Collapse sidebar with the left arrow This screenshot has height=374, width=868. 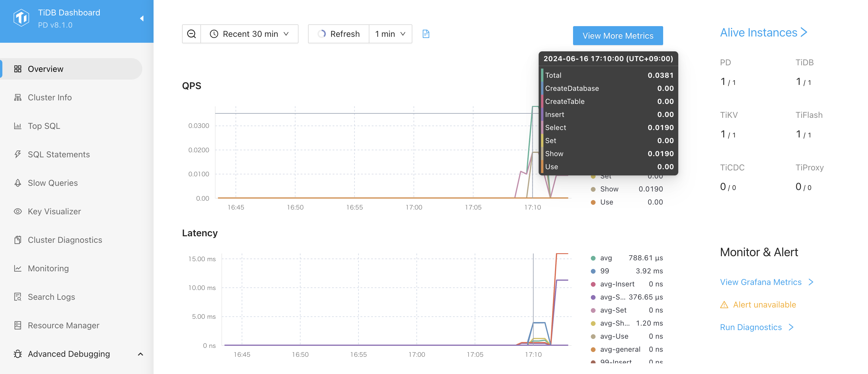click(x=142, y=18)
